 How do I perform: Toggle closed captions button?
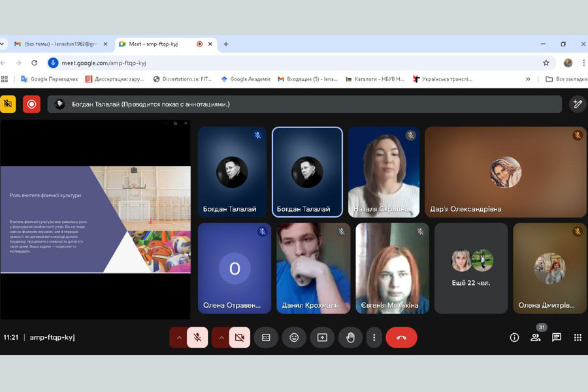(266, 337)
